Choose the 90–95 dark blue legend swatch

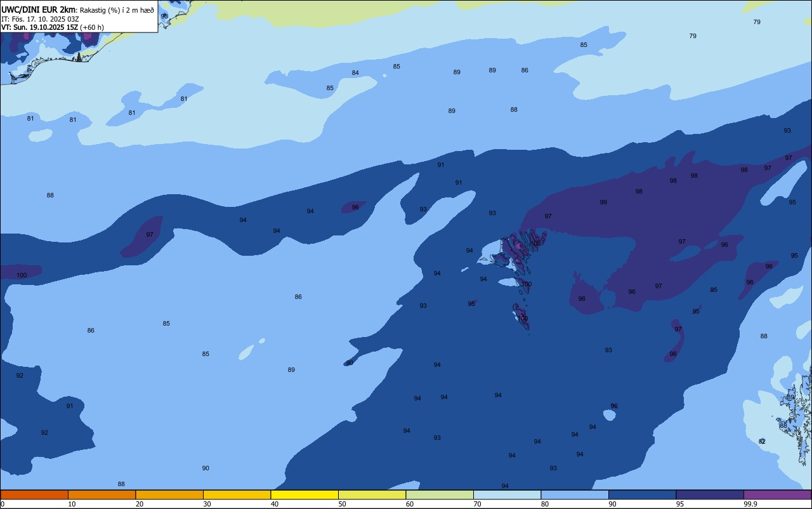642,494
